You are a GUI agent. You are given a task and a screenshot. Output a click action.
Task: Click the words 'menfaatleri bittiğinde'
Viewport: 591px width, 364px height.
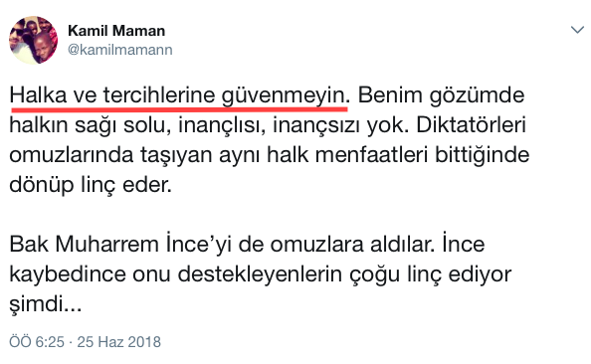pos(422,155)
